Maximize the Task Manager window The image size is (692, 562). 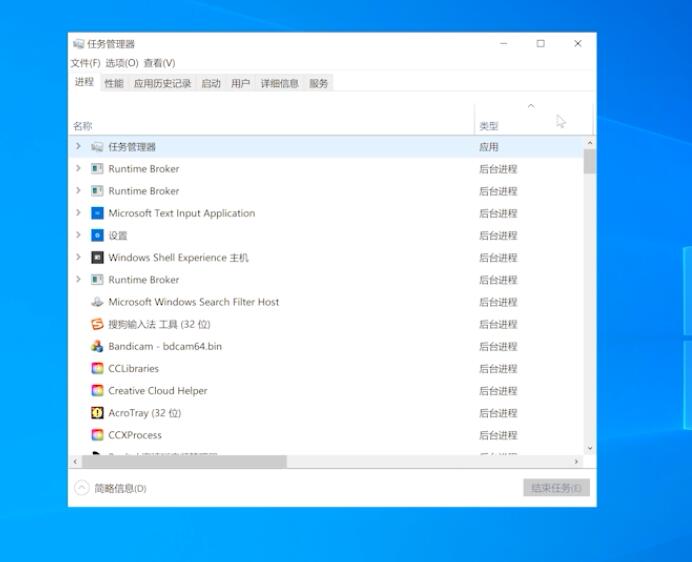pyautogui.click(x=540, y=43)
